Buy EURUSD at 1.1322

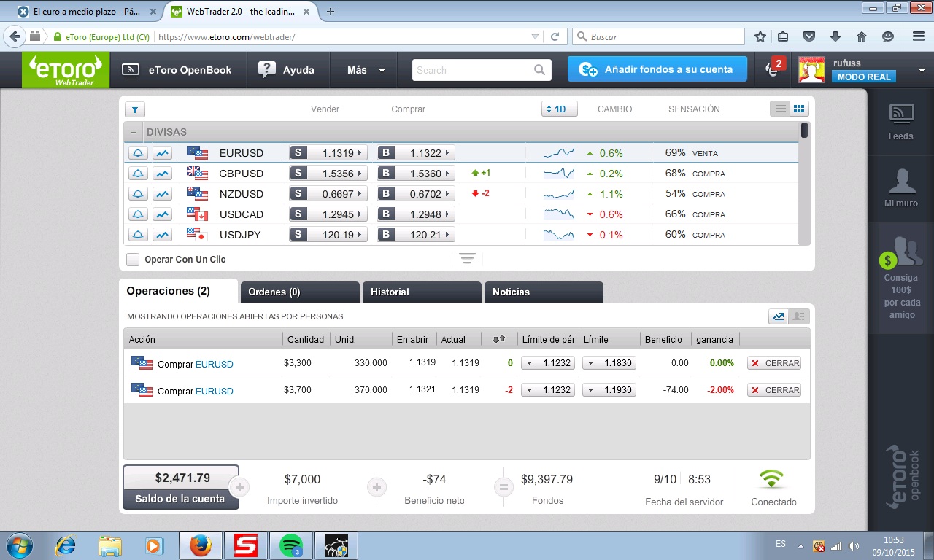point(416,153)
